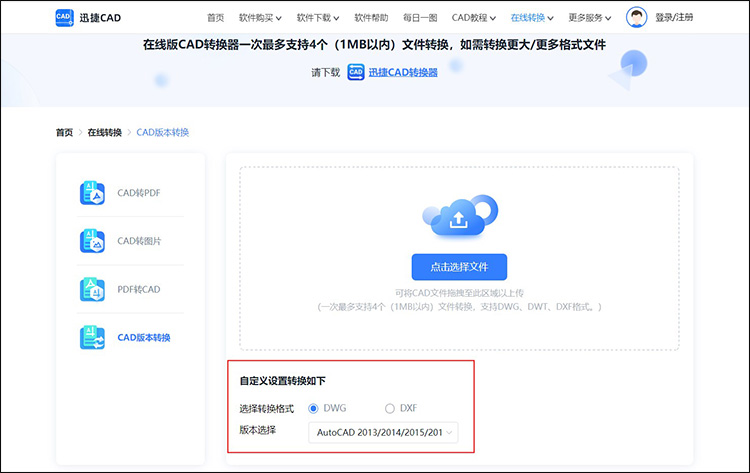This screenshot has height=473, width=750.
Task: Open 每日一图 in the navigation bar
Action: [420, 18]
